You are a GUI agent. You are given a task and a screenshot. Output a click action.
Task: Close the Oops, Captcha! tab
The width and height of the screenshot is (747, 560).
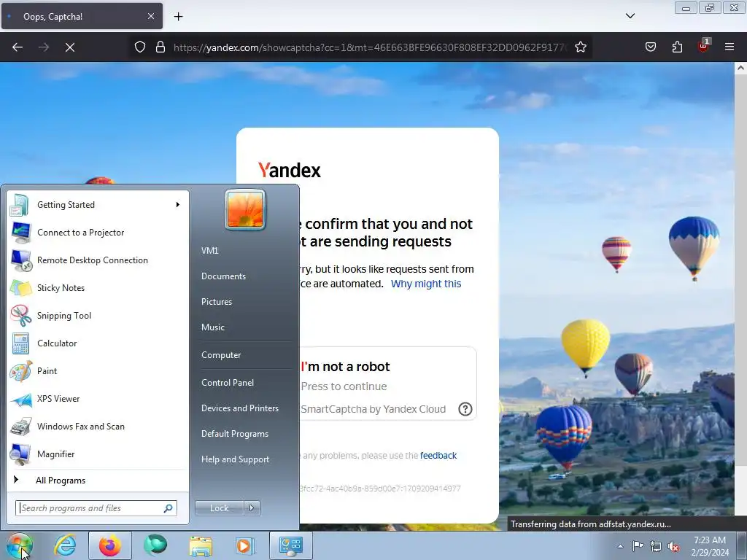[151, 16]
